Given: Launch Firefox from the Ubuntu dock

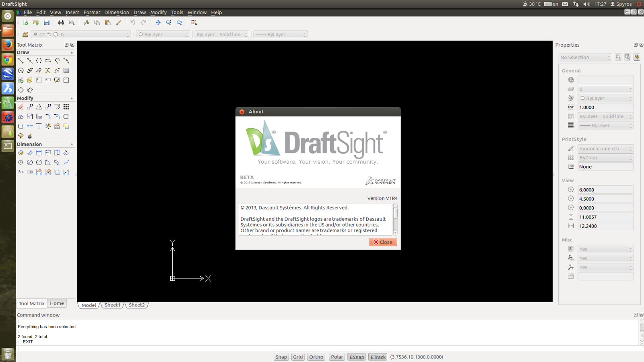Looking at the screenshot, I should (x=8, y=45).
